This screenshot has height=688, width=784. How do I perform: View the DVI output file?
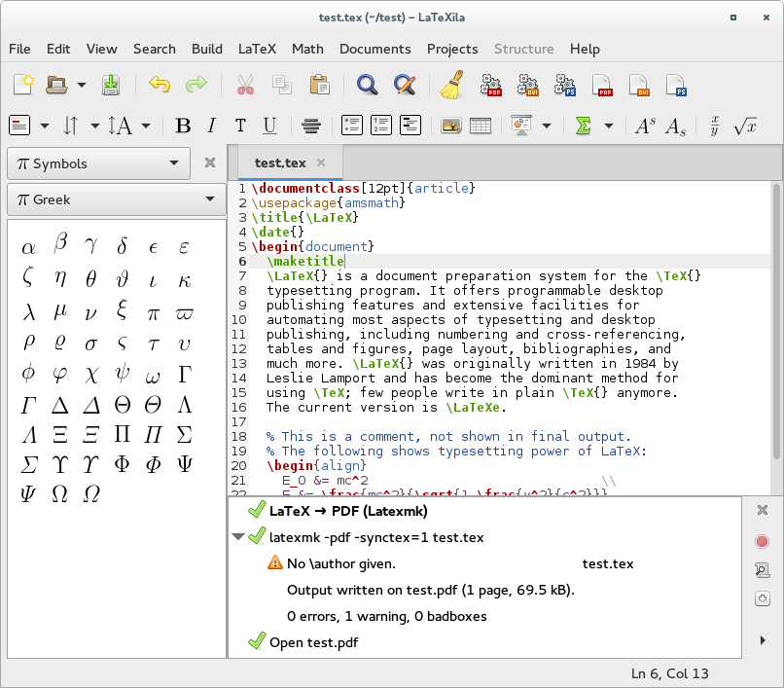click(639, 85)
